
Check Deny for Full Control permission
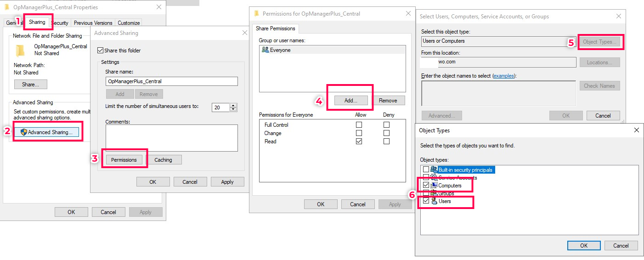(386, 124)
